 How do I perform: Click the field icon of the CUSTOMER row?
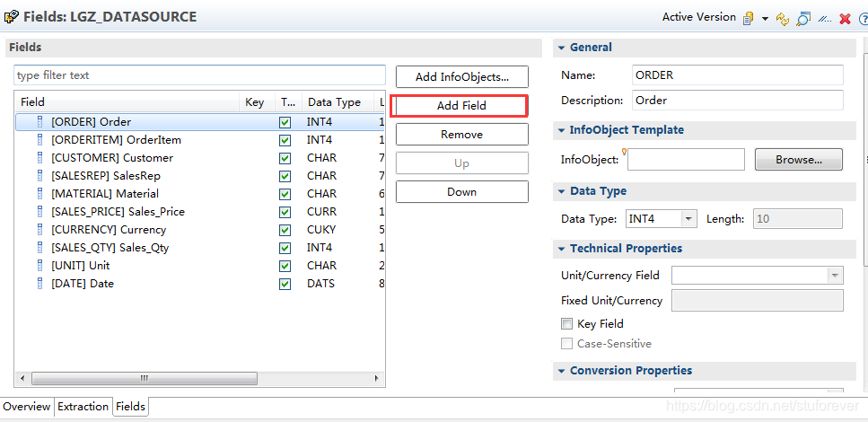click(x=39, y=157)
